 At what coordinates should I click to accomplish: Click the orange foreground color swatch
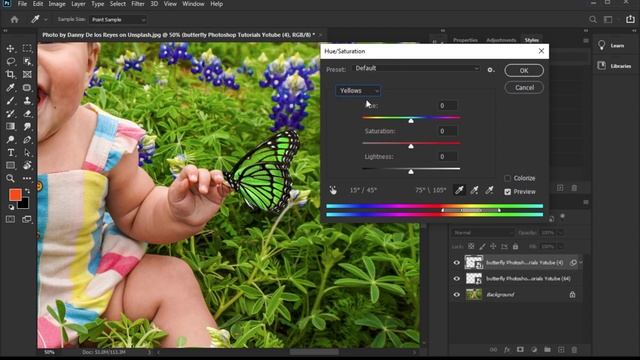tap(15, 195)
